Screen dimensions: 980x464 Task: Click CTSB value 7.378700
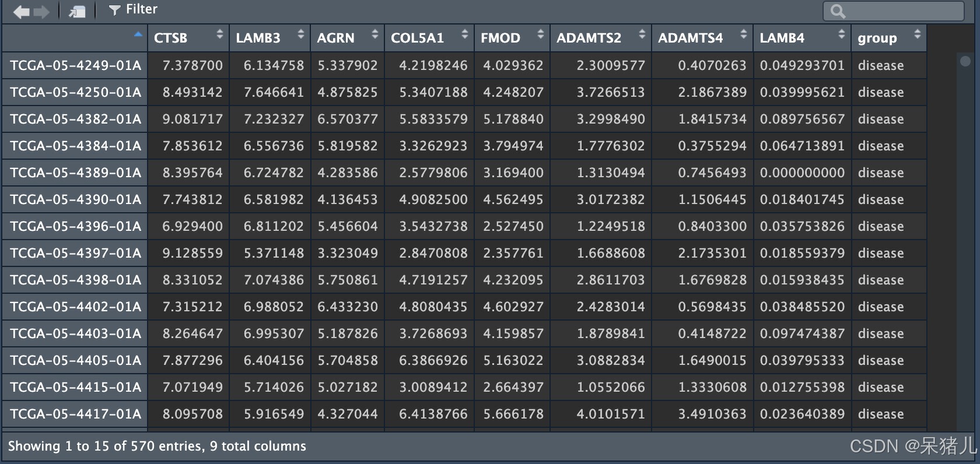click(x=192, y=65)
